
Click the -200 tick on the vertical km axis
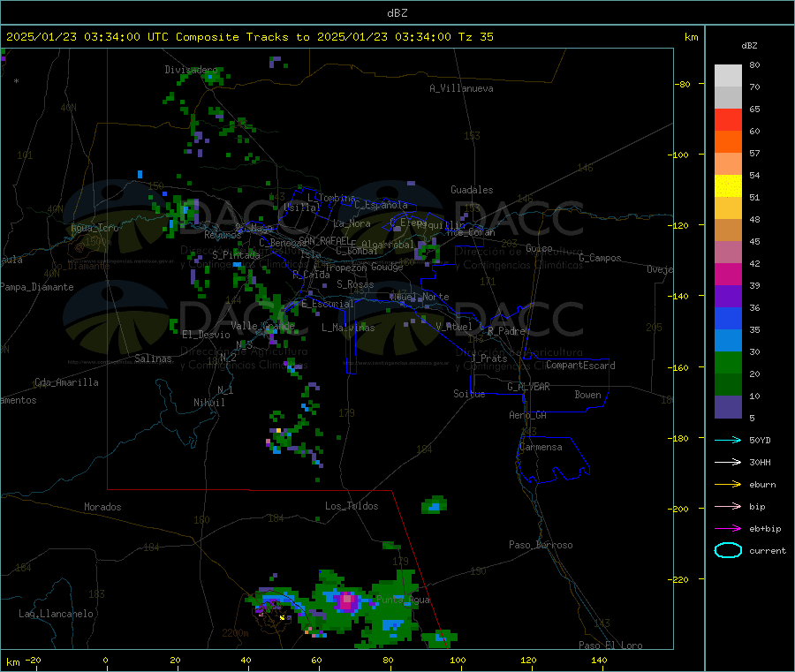click(680, 509)
